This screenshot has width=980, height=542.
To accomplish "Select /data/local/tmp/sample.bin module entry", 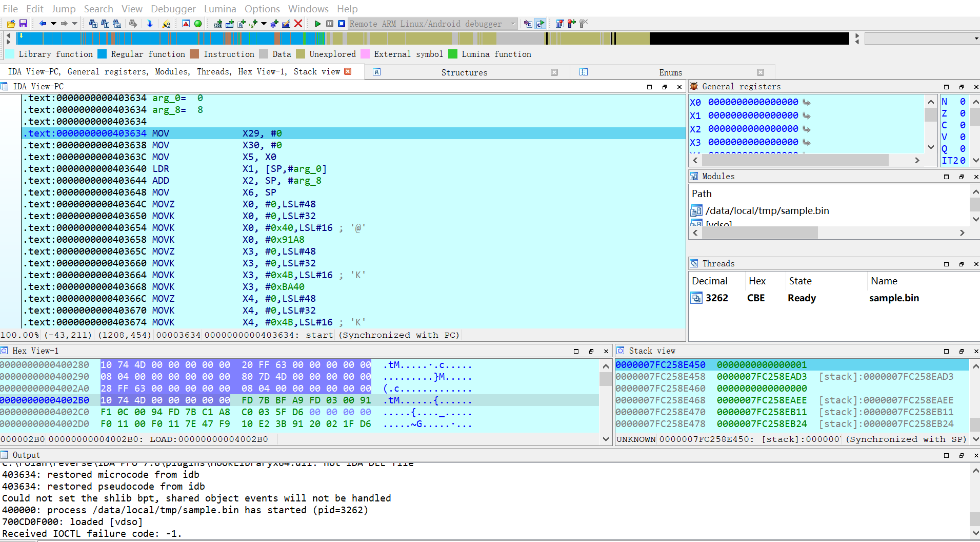I will click(767, 210).
